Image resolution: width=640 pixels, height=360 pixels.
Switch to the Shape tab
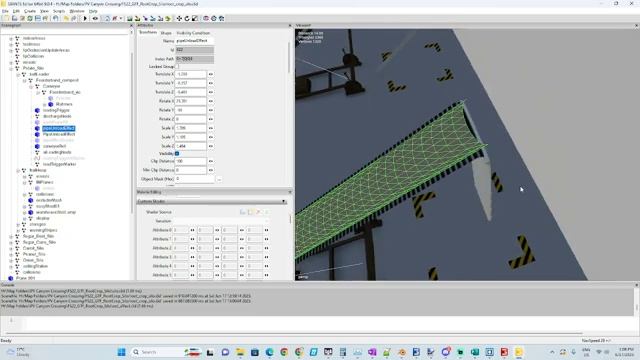click(166, 33)
